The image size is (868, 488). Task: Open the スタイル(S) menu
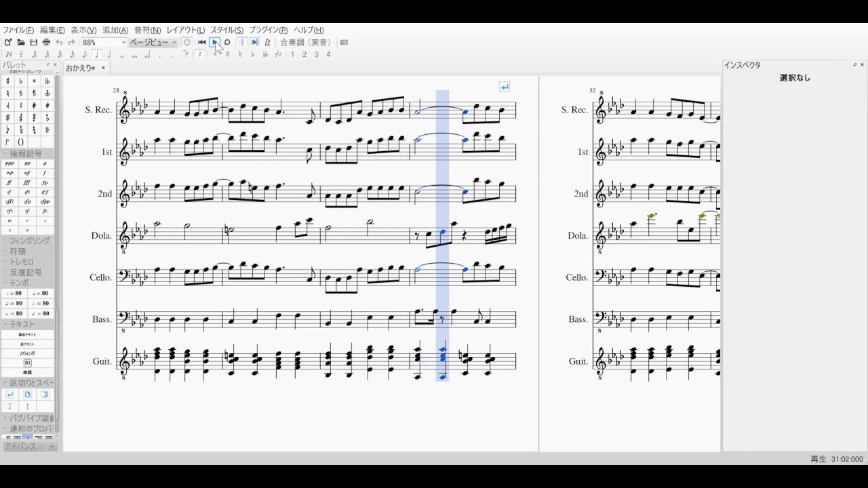(226, 30)
